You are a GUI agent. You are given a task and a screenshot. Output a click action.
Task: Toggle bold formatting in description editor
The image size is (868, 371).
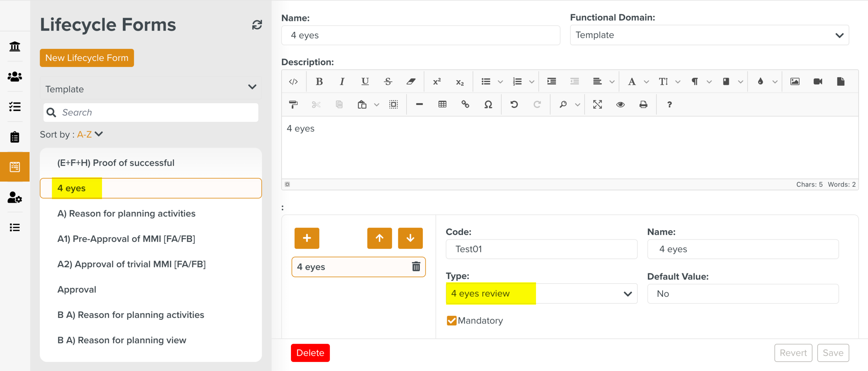[x=319, y=82]
